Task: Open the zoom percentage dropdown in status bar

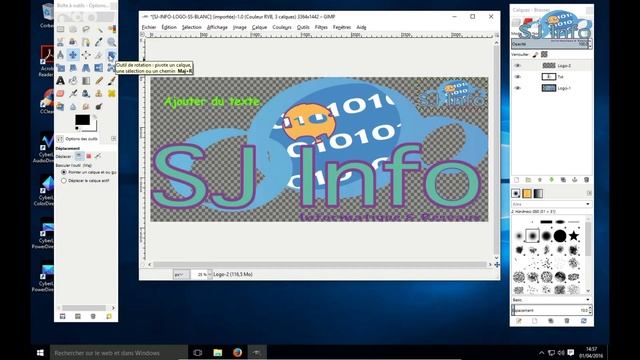Action: [210, 274]
